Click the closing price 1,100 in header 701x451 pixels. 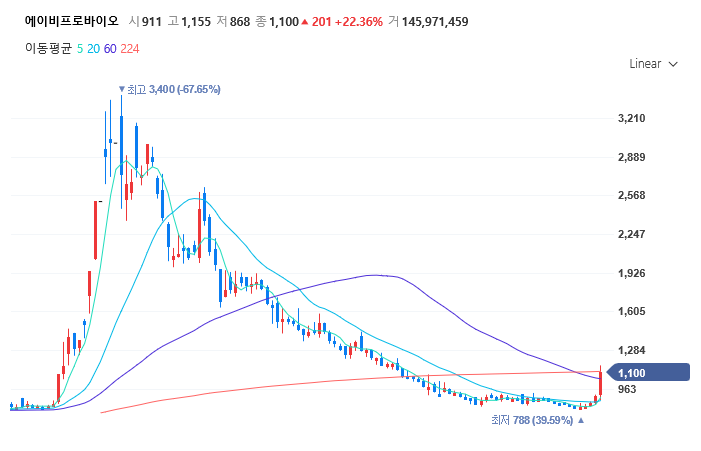(282, 22)
